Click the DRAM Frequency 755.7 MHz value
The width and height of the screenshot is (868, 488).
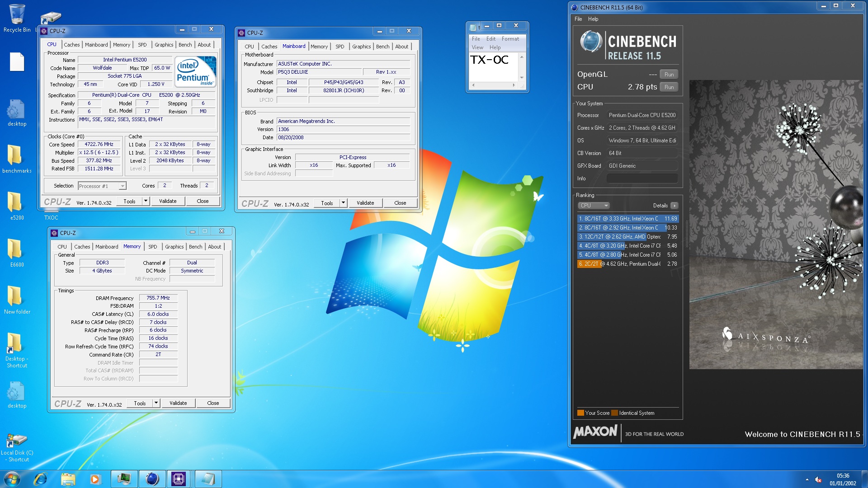pyautogui.click(x=158, y=298)
